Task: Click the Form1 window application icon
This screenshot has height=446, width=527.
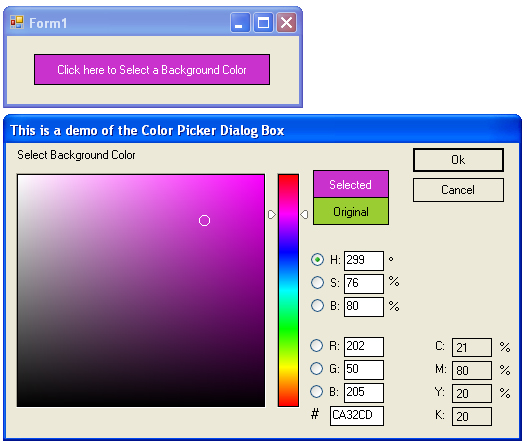Action: (x=17, y=23)
